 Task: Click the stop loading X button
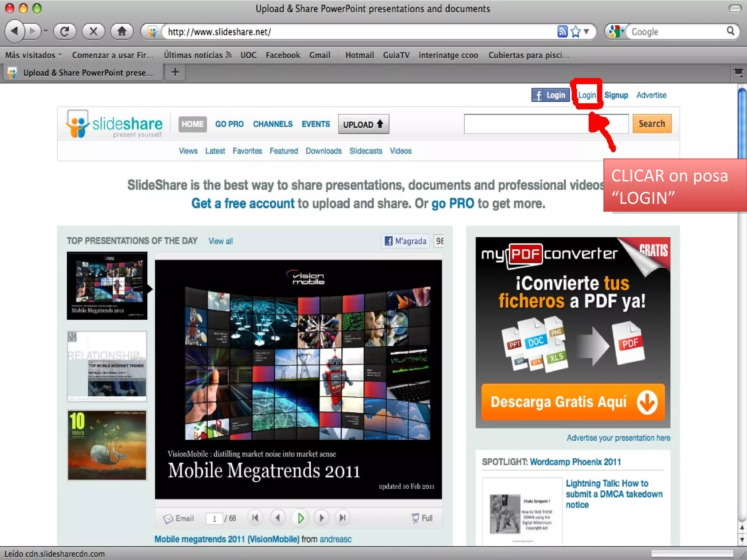93,31
